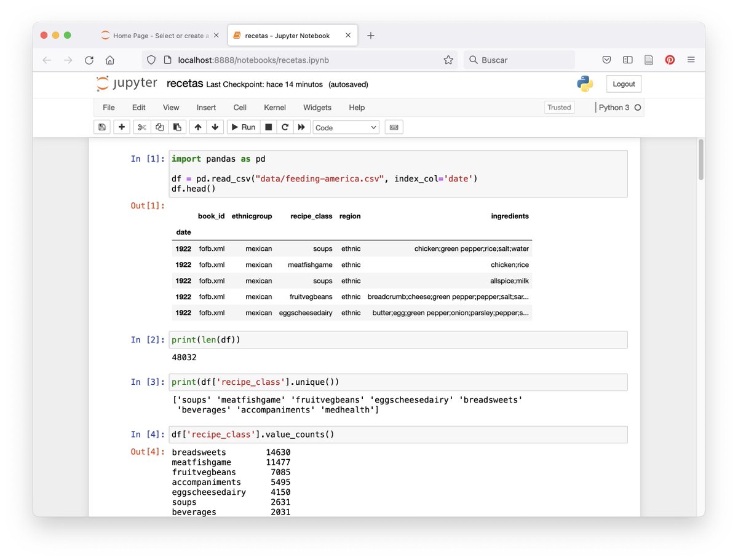The height and width of the screenshot is (560, 738).
Task: Open the cell type Code dropdown
Action: (x=346, y=127)
